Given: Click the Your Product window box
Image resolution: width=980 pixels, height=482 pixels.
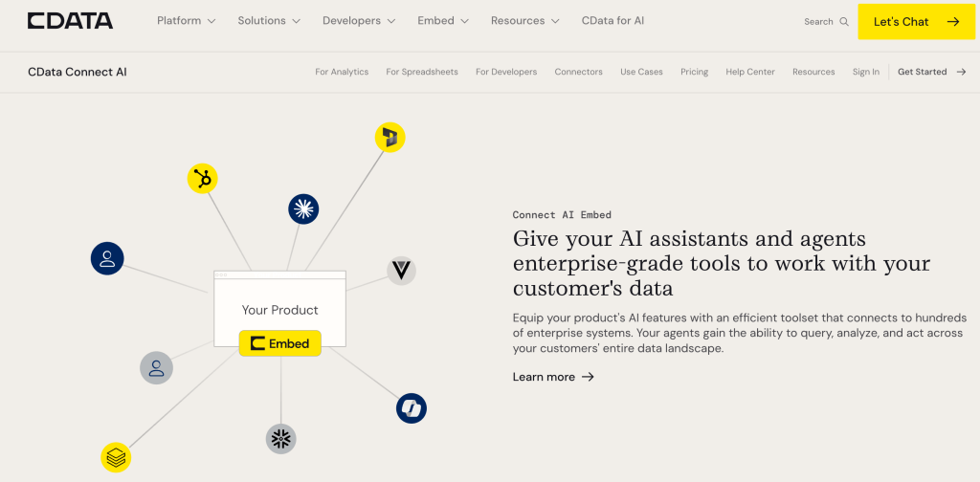Looking at the screenshot, I should pos(280,309).
